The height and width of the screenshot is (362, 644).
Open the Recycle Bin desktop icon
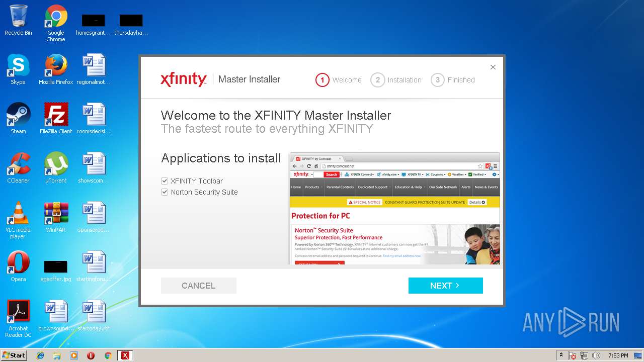[18, 20]
